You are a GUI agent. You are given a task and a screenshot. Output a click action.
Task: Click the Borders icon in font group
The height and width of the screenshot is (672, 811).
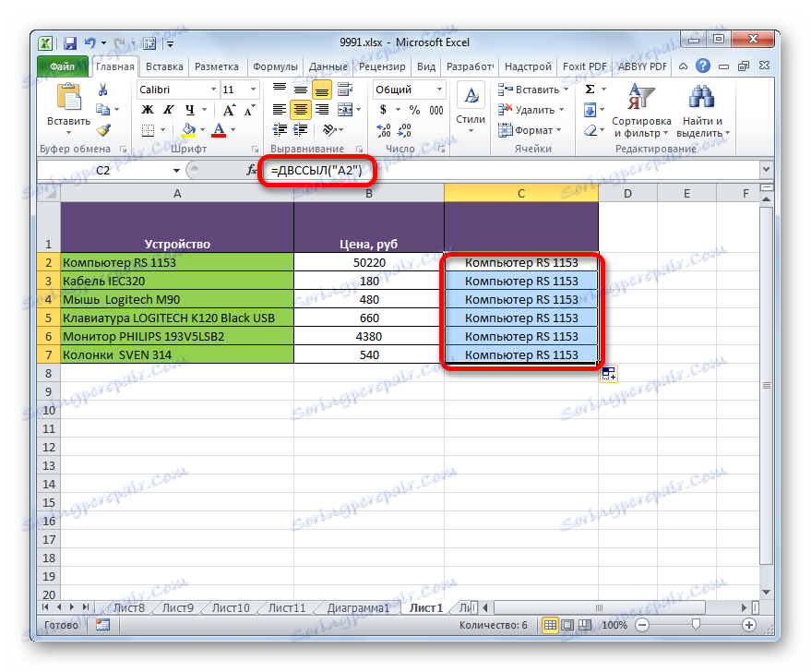click(148, 130)
